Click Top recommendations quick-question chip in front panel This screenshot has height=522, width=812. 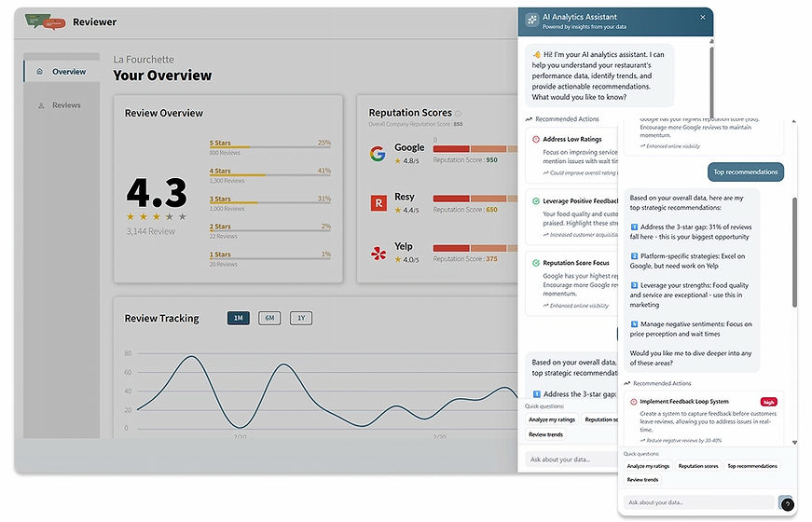(752, 466)
